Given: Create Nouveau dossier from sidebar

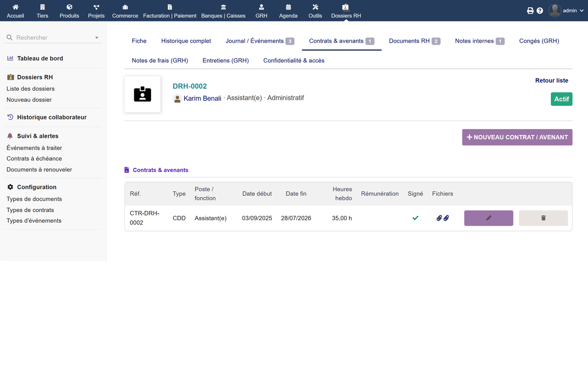Looking at the screenshot, I should (29, 100).
